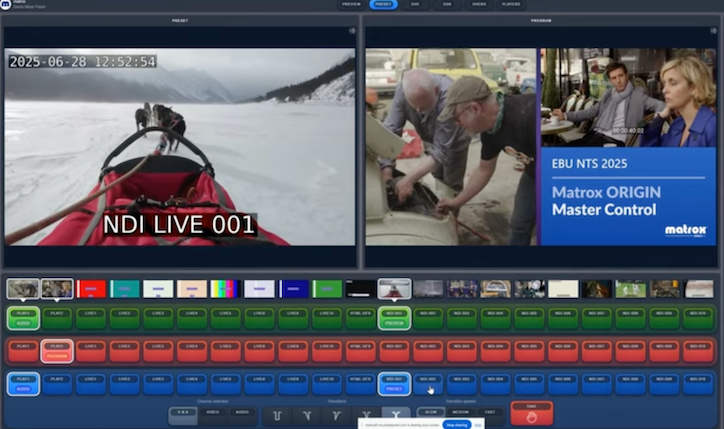Click the first PLAY1 source thumbnail
Viewport: 724px width, 429px height.
click(x=23, y=289)
